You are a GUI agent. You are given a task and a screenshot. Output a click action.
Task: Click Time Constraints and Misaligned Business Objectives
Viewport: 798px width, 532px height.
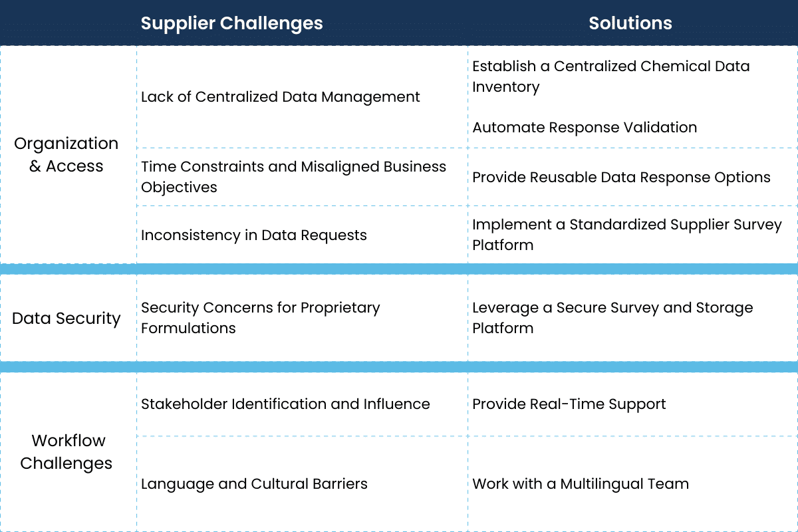pyautogui.click(x=293, y=177)
